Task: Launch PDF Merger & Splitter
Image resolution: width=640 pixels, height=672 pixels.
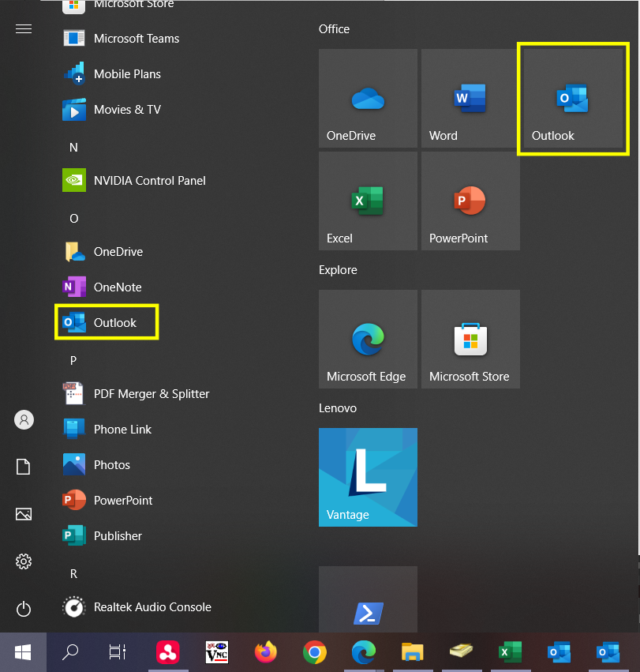Action: point(137,394)
